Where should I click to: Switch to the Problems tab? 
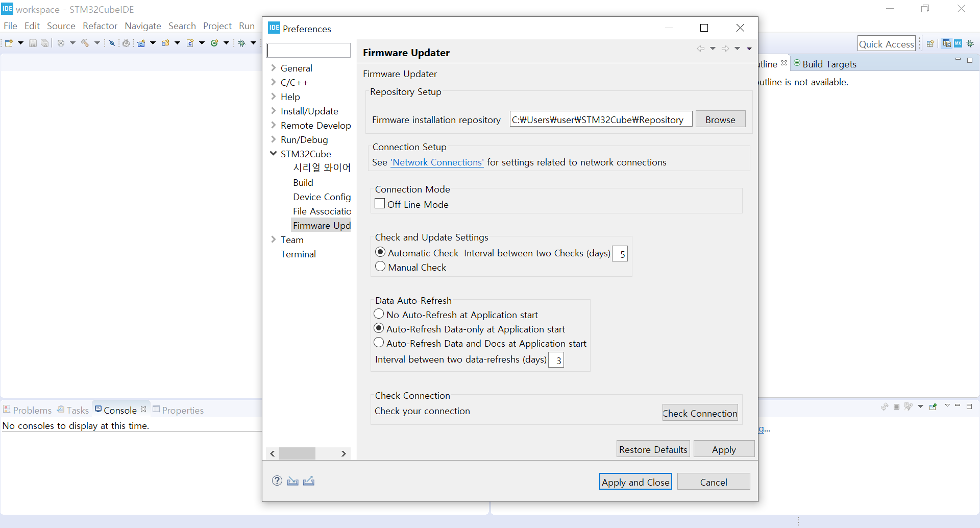[x=27, y=410]
